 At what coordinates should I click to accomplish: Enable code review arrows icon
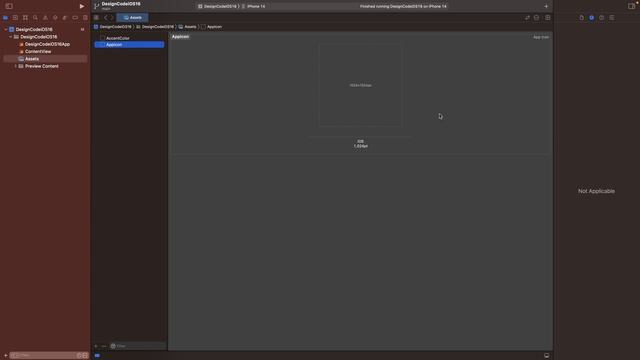[x=527, y=18]
